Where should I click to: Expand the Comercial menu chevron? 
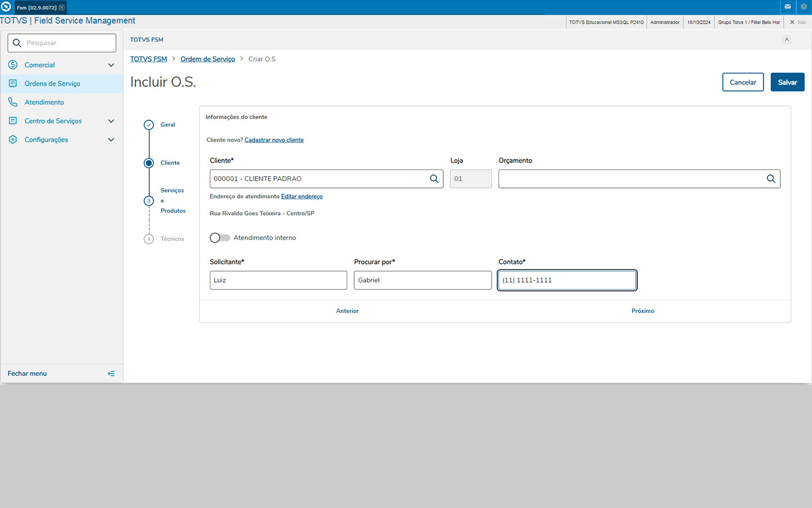(111, 65)
